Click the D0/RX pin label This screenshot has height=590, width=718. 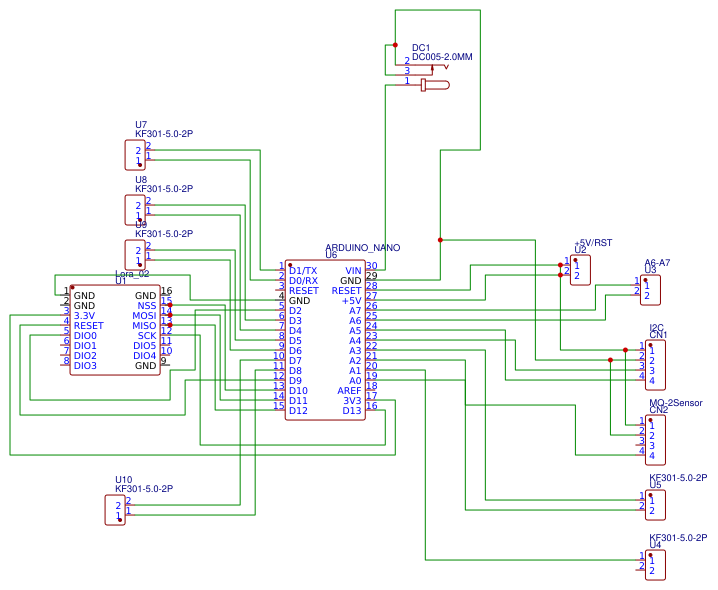pyautogui.click(x=303, y=281)
